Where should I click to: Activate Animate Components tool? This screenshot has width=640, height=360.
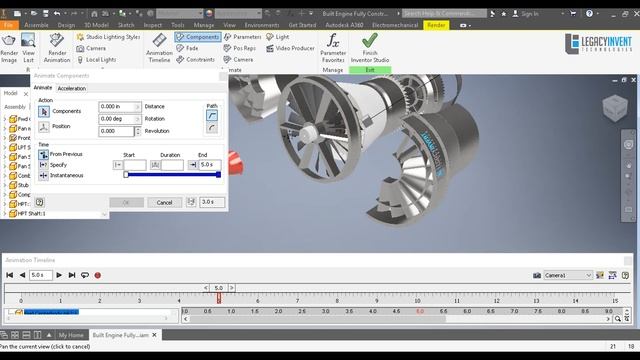tap(198, 37)
